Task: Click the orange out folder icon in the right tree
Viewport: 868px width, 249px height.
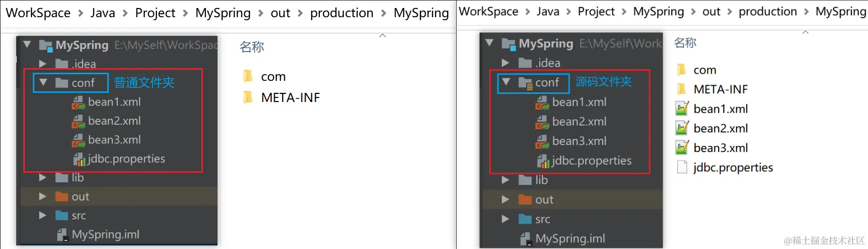Action: pyautogui.click(x=526, y=200)
